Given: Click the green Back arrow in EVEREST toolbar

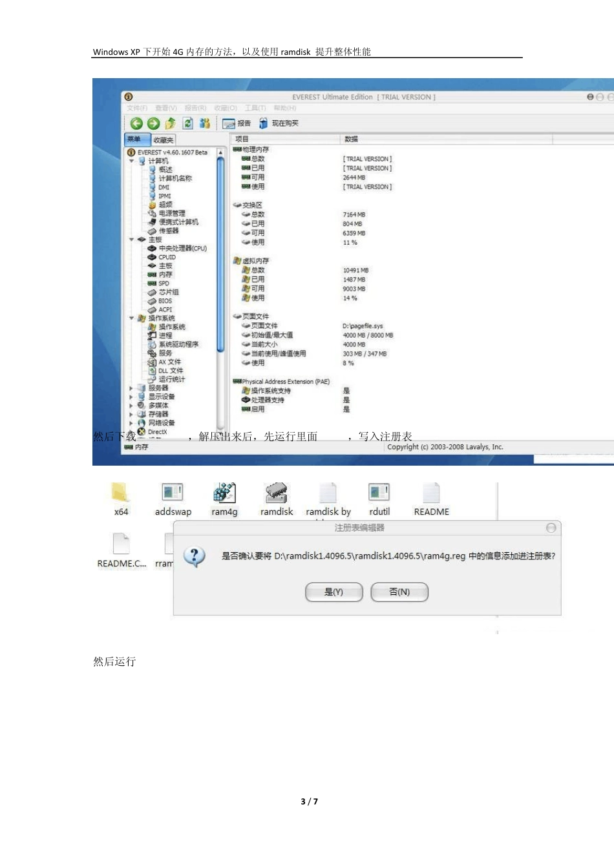Looking at the screenshot, I should pyautogui.click(x=136, y=123).
